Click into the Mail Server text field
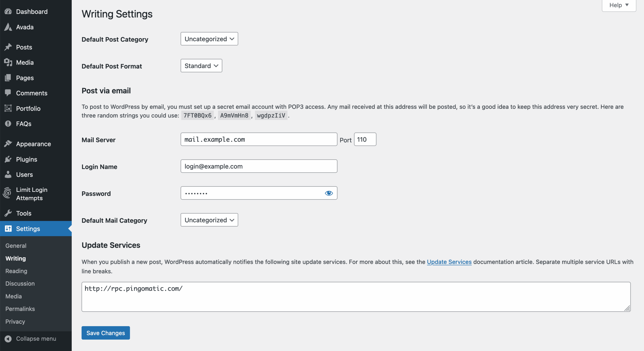 coord(259,139)
